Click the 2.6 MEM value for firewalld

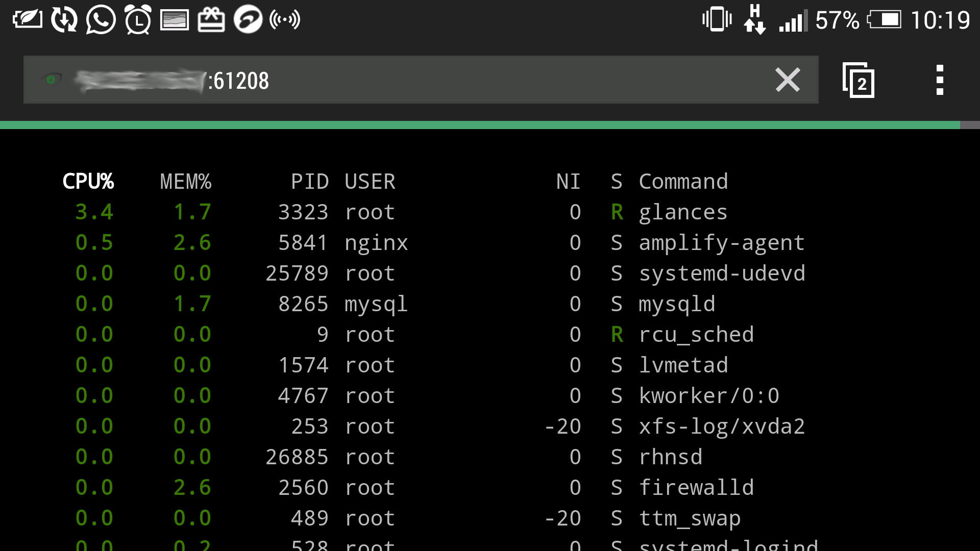coord(192,488)
